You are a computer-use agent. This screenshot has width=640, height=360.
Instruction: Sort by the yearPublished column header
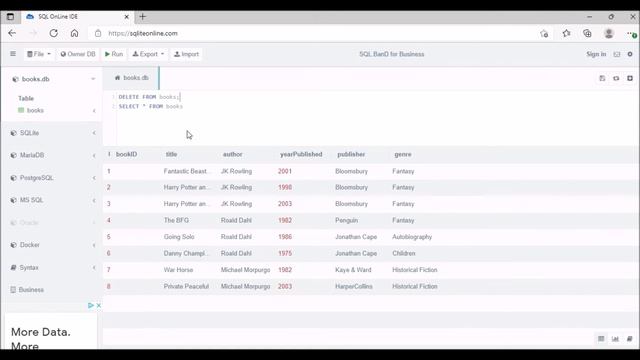pyautogui.click(x=301, y=154)
